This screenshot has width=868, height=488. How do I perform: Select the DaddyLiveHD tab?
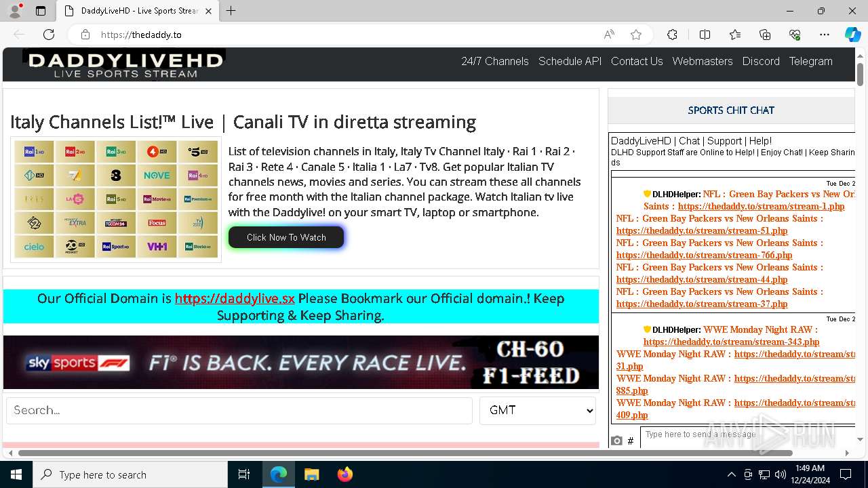[138, 11]
